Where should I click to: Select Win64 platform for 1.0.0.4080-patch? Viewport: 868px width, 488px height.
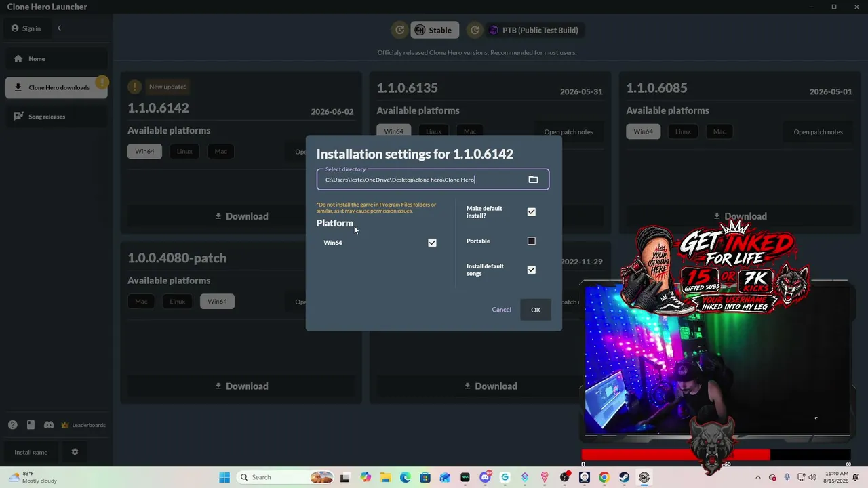217,302
